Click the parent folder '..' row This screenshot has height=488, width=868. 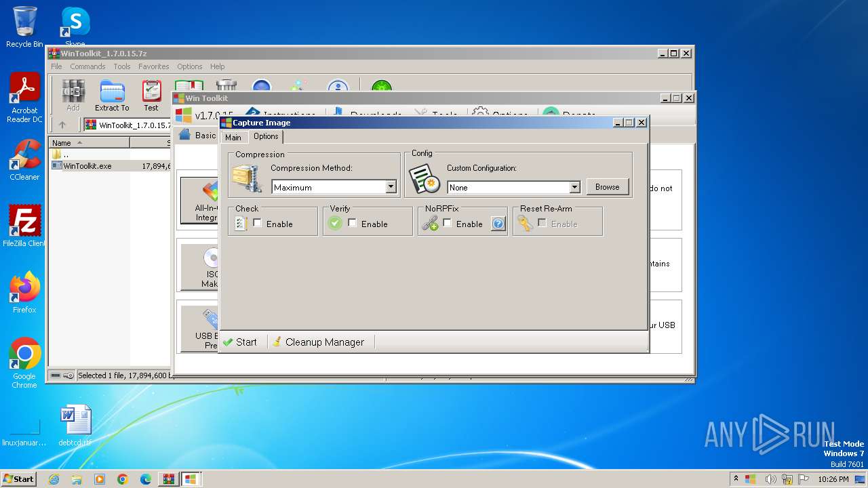tap(111, 154)
